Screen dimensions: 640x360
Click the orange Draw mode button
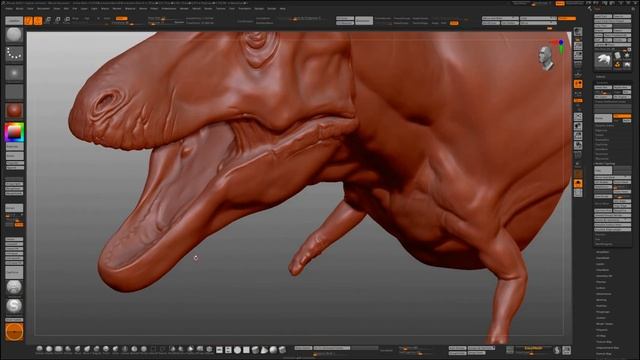pos(38,20)
